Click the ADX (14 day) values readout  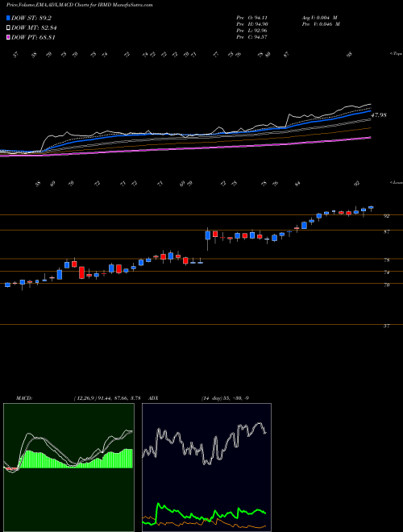223,398
